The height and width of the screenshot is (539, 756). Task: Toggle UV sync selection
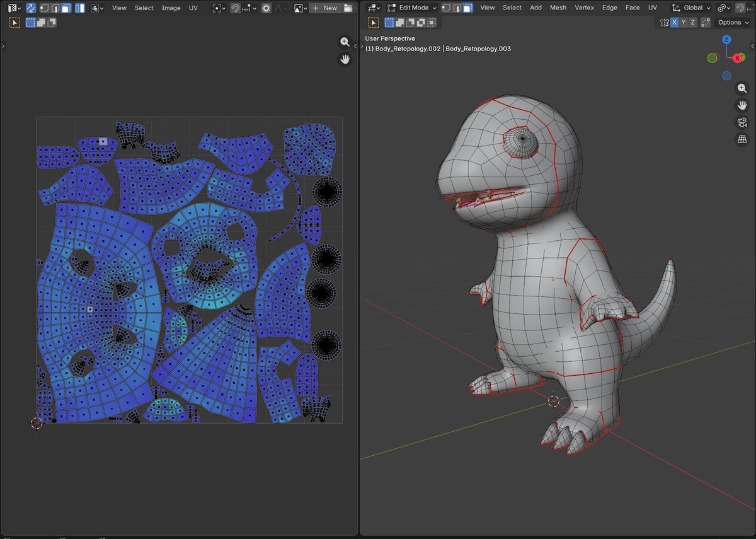[x=30, y=8]
